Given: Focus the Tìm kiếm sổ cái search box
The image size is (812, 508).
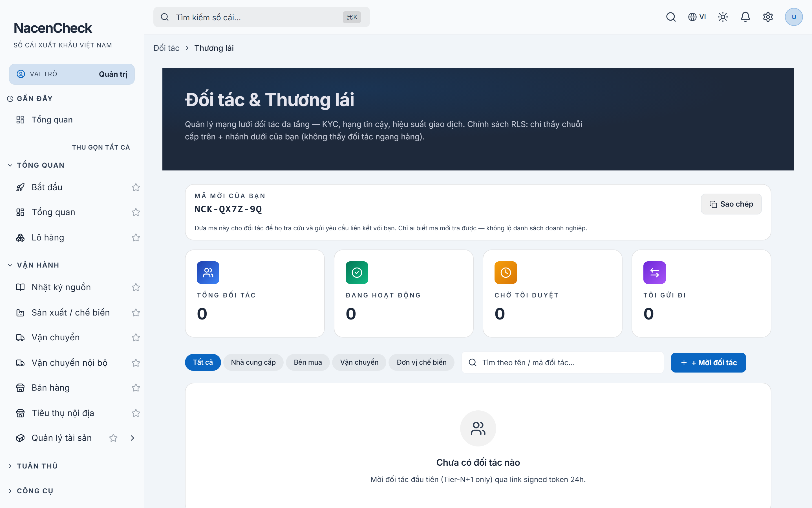Looking at the screenshot, I should click(x=261, y=17).
